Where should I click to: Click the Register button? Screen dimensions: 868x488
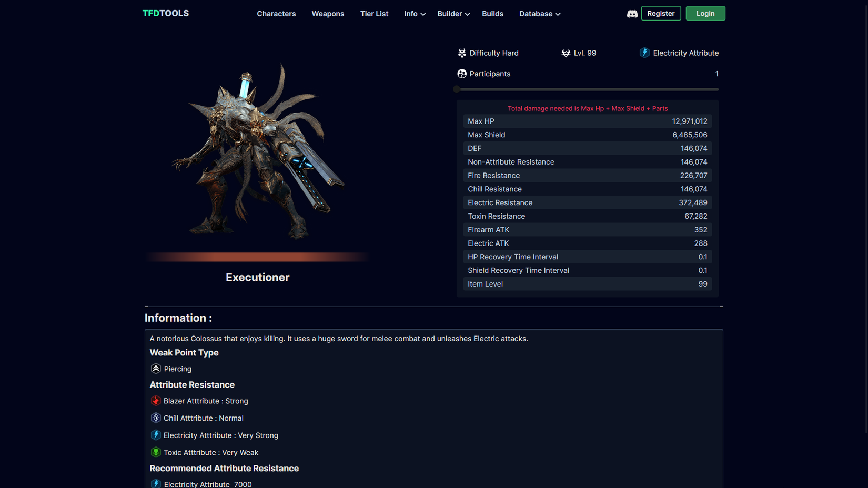[x=661, y=13]
